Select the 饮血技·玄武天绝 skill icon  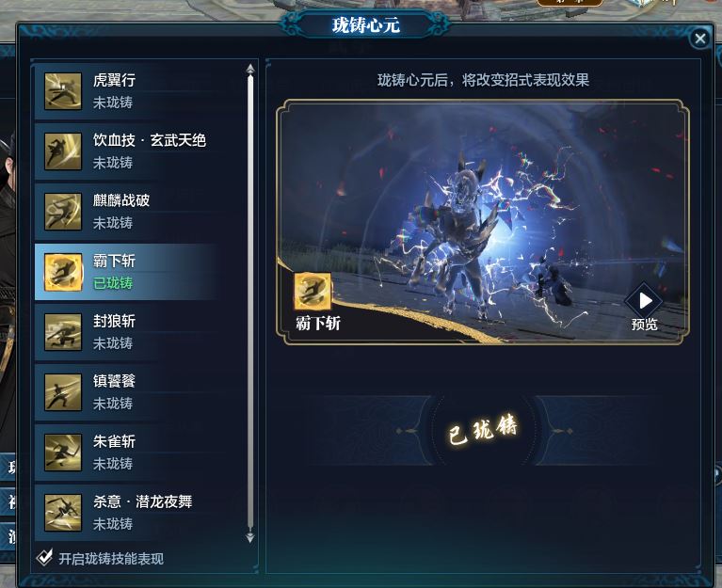[x=63, y=151]
